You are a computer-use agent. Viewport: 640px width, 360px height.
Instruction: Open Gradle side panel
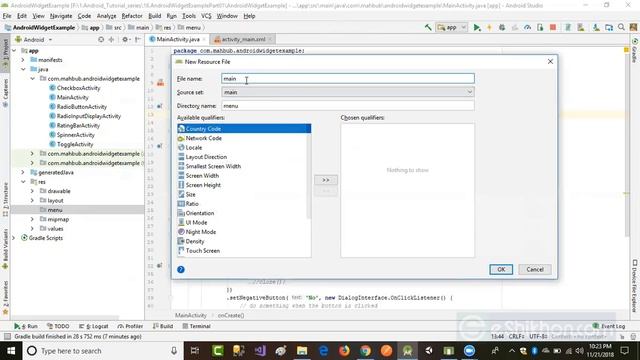click(x=635, y=51)
